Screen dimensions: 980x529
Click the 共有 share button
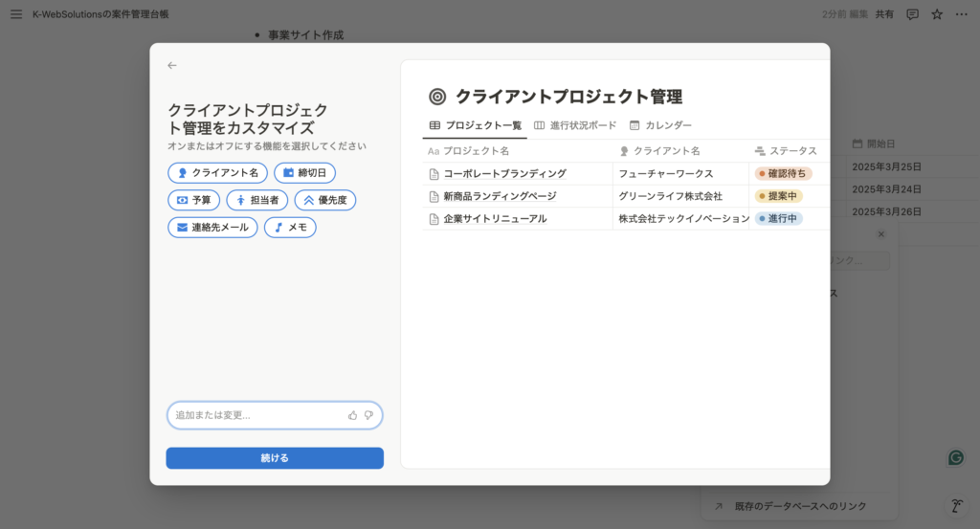click(x=885, y=14)
